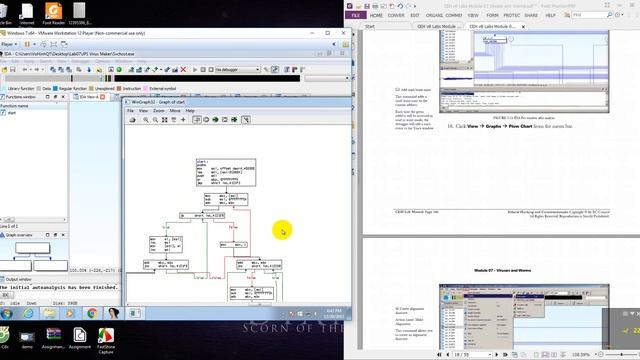Click the open folder icon in Foxit toolbar
Screen dimensions: 640x360
click(x=358, y=6)
